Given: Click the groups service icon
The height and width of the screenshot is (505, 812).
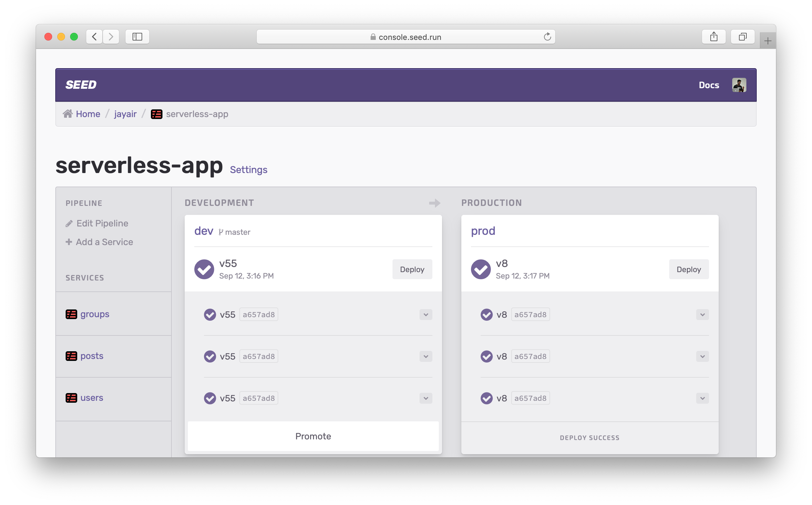Looking at the screenshot, I should pos(71,314).
